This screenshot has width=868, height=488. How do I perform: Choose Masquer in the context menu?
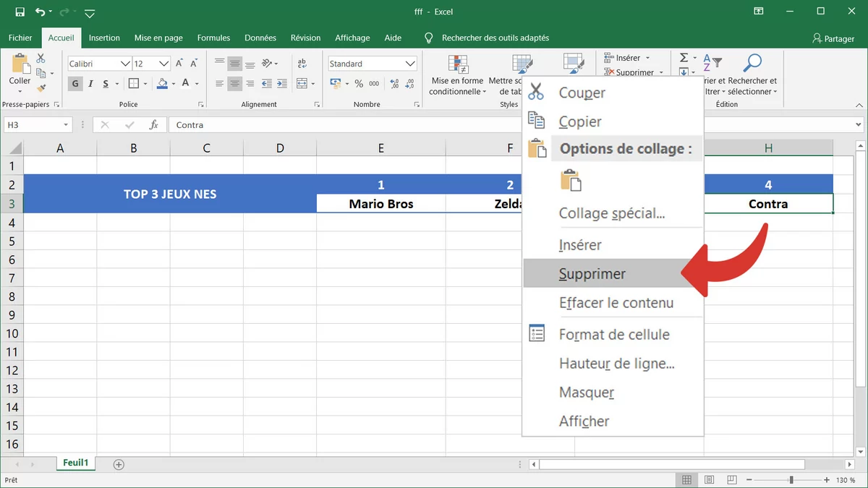pyautogui.click(x=587, y=393)
